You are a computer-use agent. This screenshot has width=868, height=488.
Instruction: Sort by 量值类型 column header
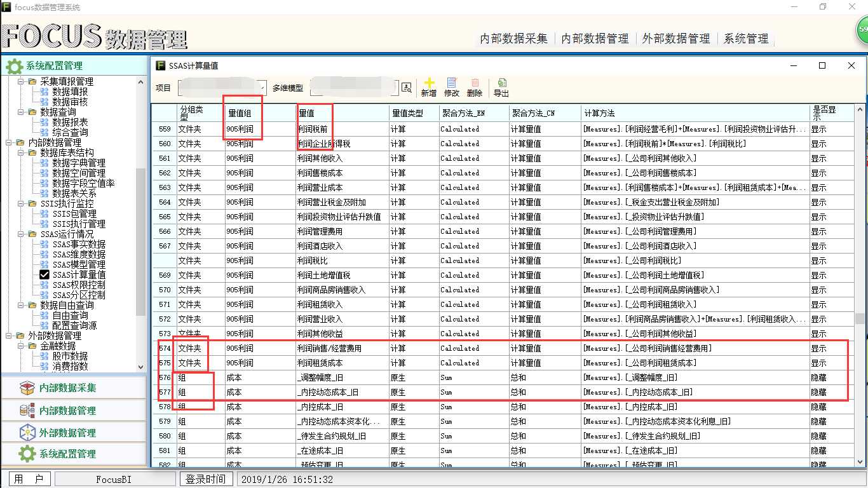tap(414, 113)
